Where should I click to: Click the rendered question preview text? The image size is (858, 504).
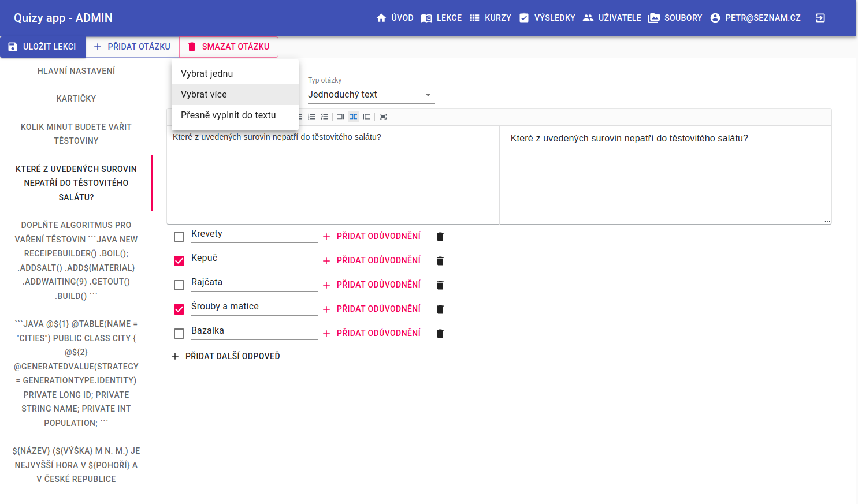pos(629,139)
